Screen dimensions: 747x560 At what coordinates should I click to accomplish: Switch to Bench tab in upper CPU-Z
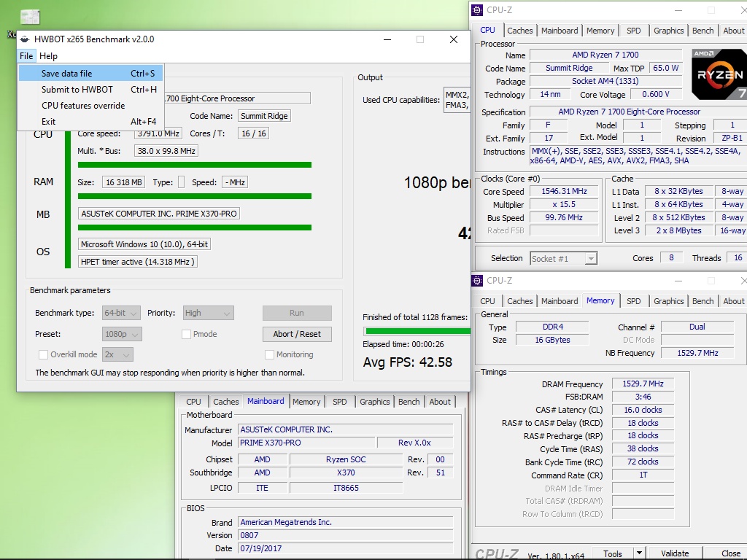point(703,31)
